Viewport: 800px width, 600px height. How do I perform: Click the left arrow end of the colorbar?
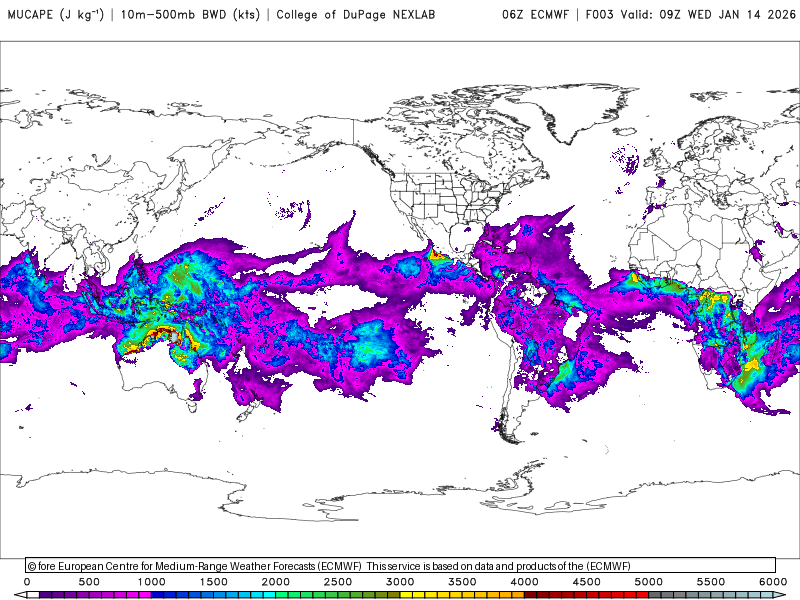coord(20,595)
